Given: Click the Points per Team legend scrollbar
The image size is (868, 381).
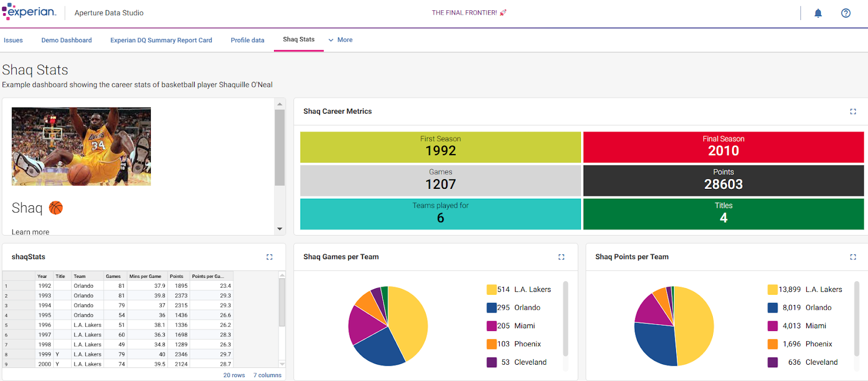Looking at the screenshot, I should tap(857, 319).
